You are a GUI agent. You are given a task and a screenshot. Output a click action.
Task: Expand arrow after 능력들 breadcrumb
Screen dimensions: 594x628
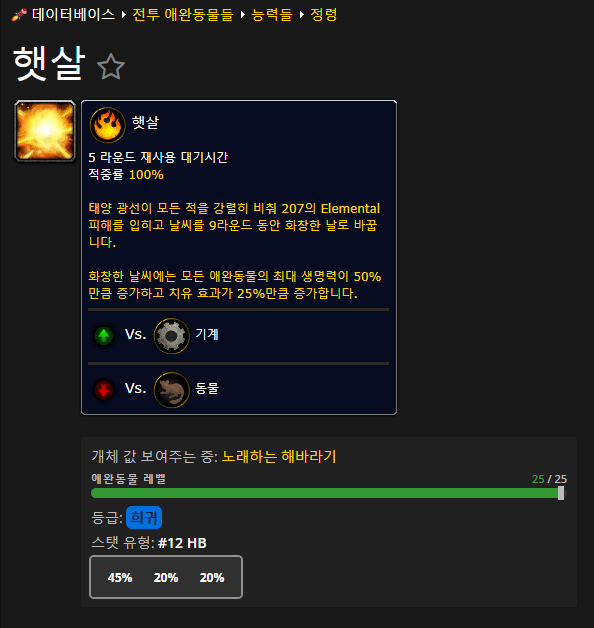coord(301,15)
